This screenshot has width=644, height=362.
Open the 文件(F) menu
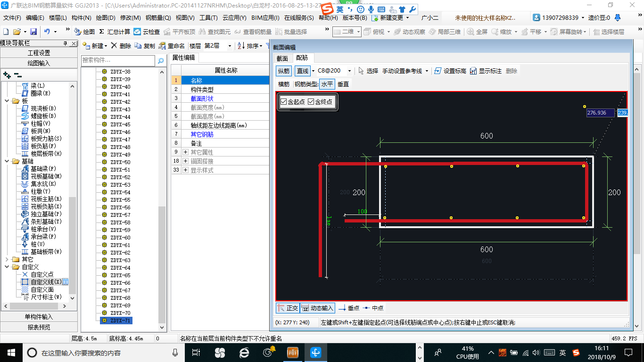click(x=12, y=17)
